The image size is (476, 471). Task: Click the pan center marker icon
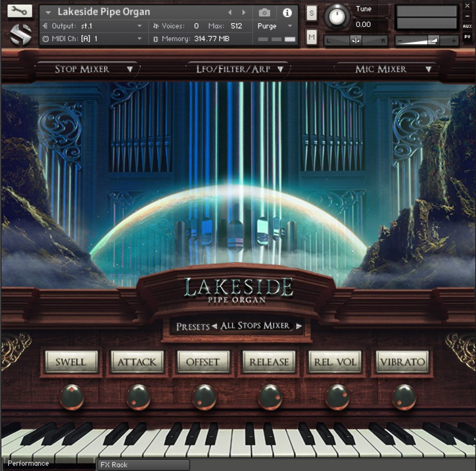356,40
